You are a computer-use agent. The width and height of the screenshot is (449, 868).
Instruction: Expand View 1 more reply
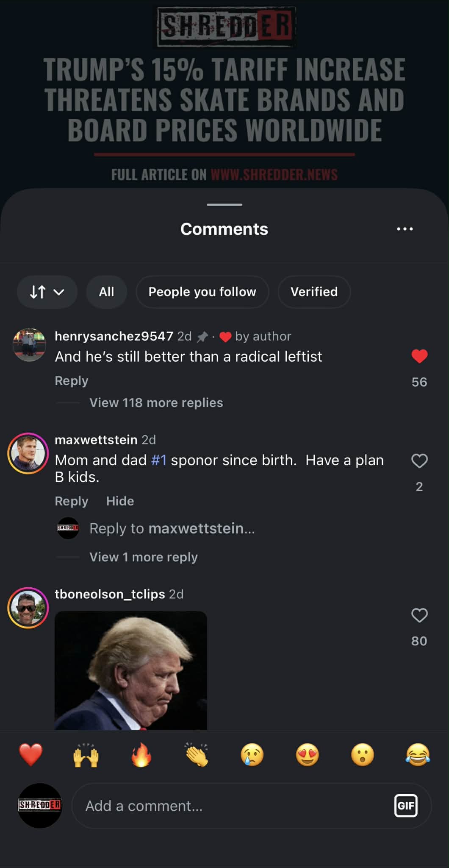[x=143, y=557]
